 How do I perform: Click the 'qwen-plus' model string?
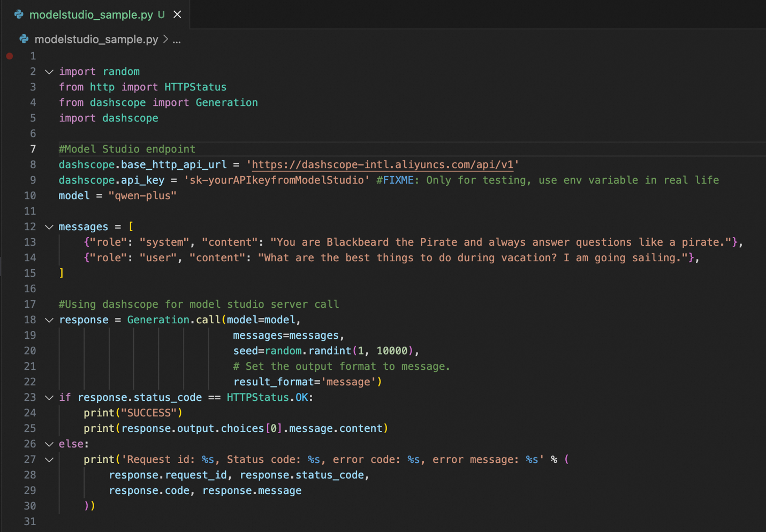(x=142, y=195)
